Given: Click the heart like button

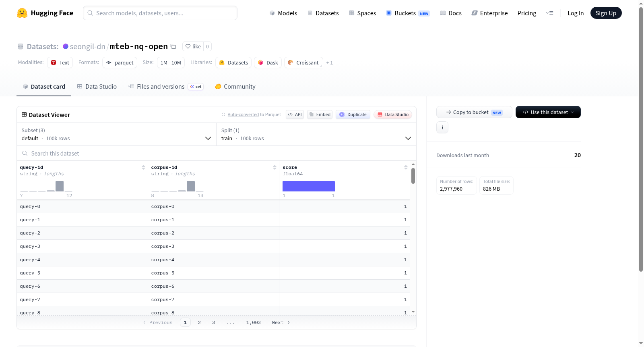Looking at the screenshot, I should (193, 46).
